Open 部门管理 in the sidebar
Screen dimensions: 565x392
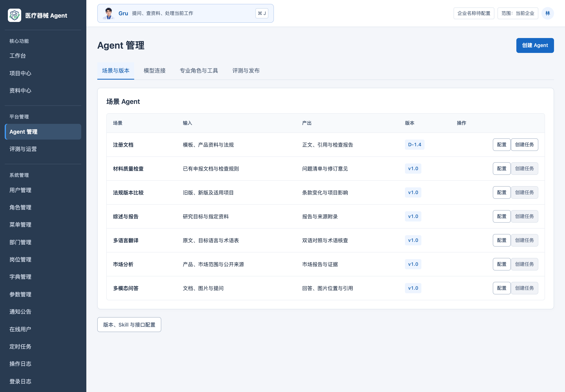[x=43, y=242]
